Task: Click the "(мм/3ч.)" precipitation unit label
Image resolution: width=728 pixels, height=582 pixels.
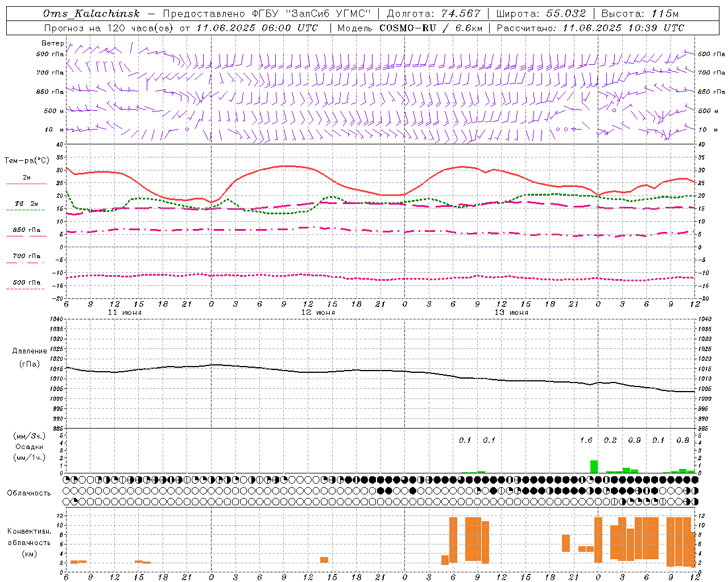Action: click(30, 436)
